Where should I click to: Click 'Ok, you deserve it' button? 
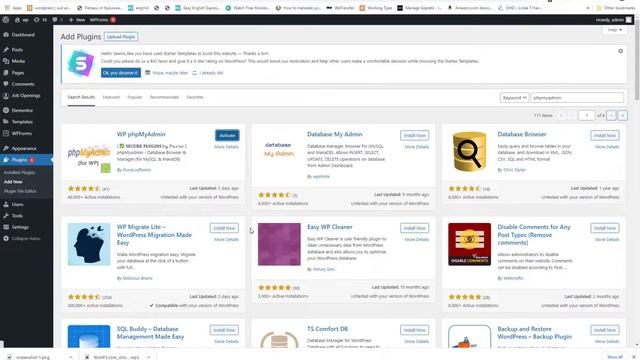tap(121, 73)
